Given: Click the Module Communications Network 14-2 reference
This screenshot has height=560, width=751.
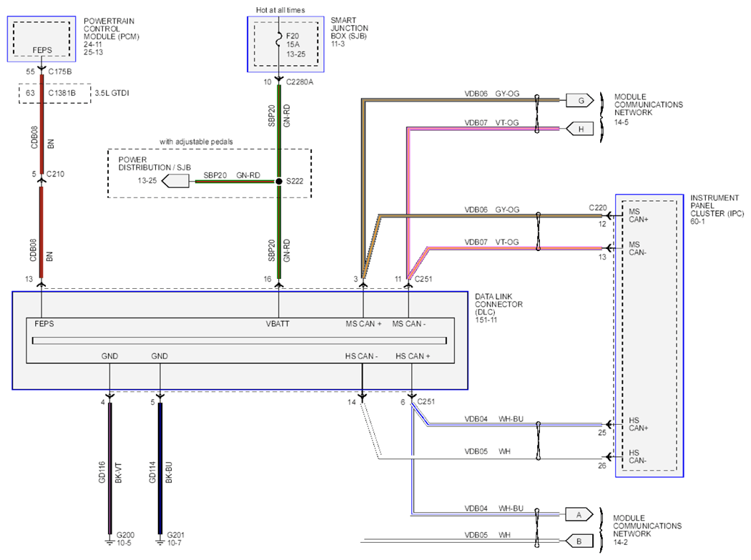Looking at the screenshot, I should (647, 530).
